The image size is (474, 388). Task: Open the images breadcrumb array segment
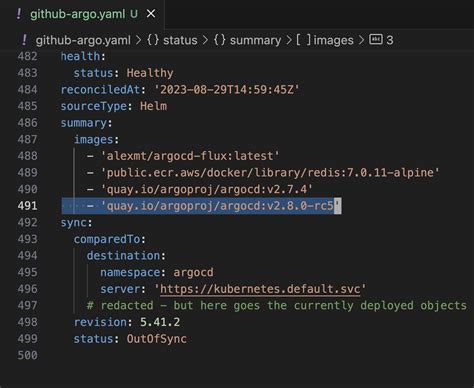tap(333, 40)
